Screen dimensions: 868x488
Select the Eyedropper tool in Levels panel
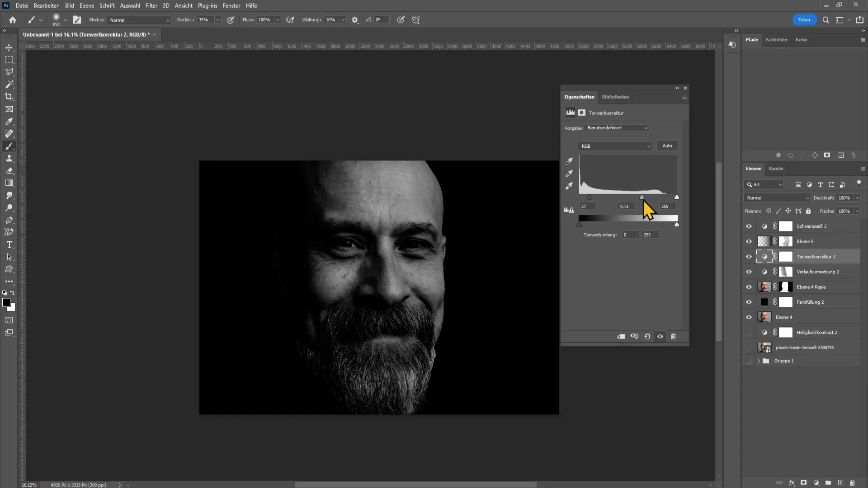pyautogui.click(x=570, y=161)
